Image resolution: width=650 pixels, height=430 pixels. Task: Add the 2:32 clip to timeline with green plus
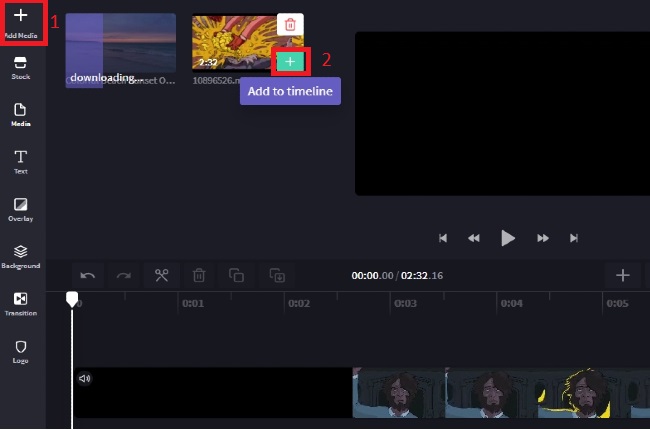point(290,62)
